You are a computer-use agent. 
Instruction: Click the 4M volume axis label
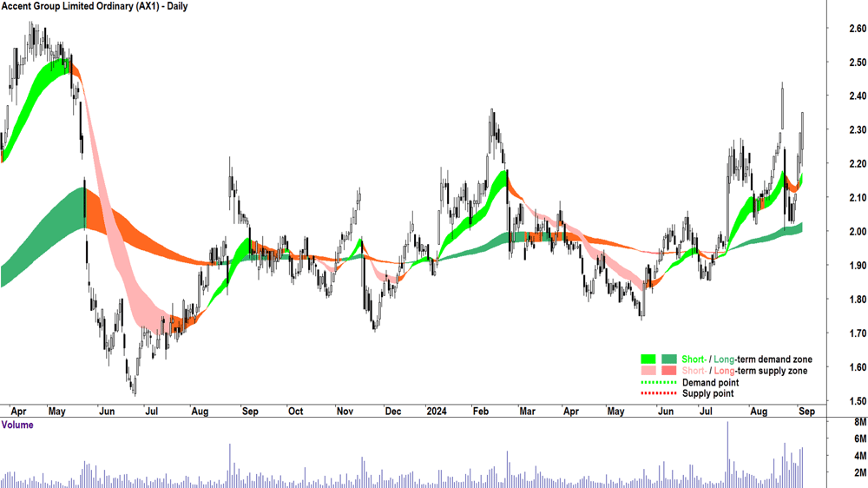point(859,456)
